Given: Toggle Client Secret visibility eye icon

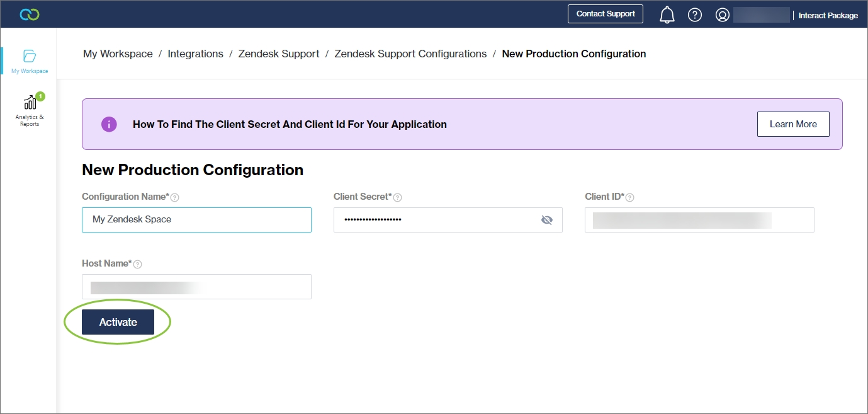Looking at the screenshot, I should 546,220.
